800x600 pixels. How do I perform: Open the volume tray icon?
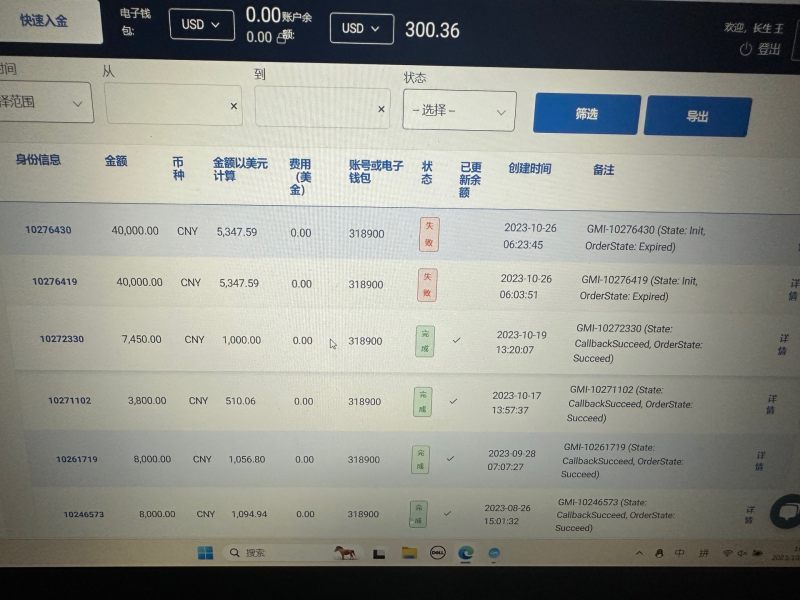pos(741,553)
